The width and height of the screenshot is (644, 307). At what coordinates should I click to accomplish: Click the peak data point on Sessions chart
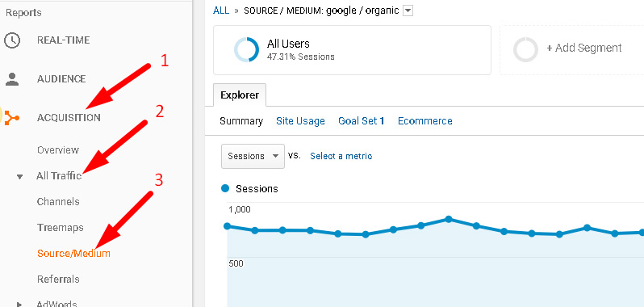click(449, 219)
